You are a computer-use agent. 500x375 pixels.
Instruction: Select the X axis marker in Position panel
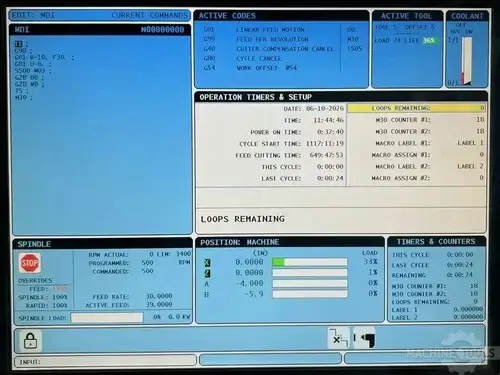coord(207,263)
